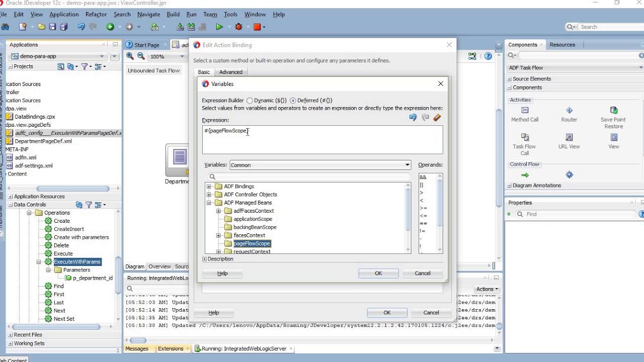This screenshot has height=362, width=644.
Task: Expand the ADF Bindings folder node
Action: coord(209,187)
